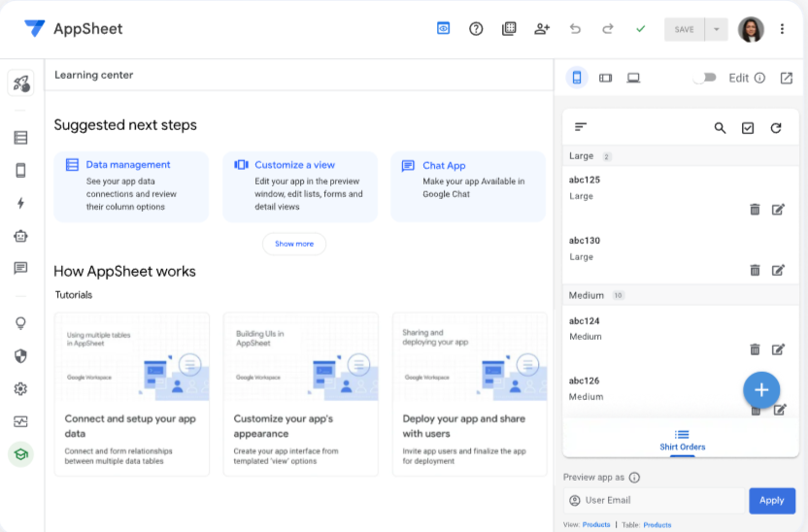Open Connect and setup your app data tutorial

point(132,394)
